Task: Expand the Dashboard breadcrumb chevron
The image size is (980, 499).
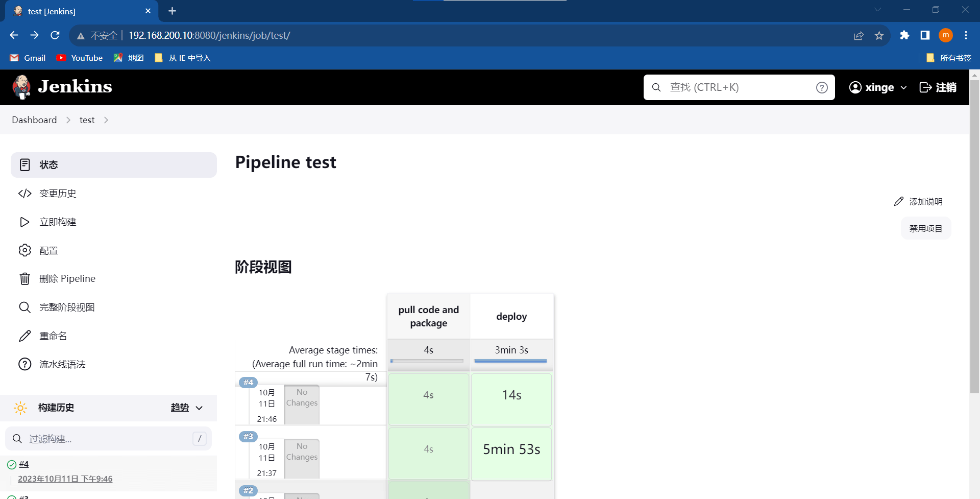Action: click(x=68, y=120)
